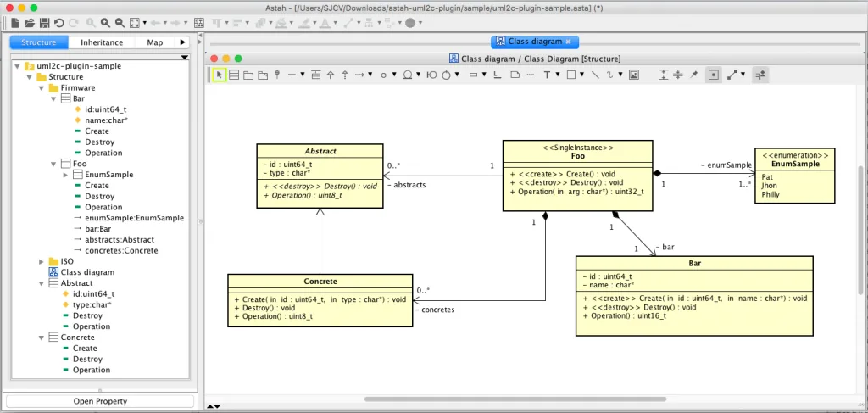Image resolution: width=868 pixels, height=413 pixels.
Task: Select the Rectangle shape tool
Action: (571, 75)
